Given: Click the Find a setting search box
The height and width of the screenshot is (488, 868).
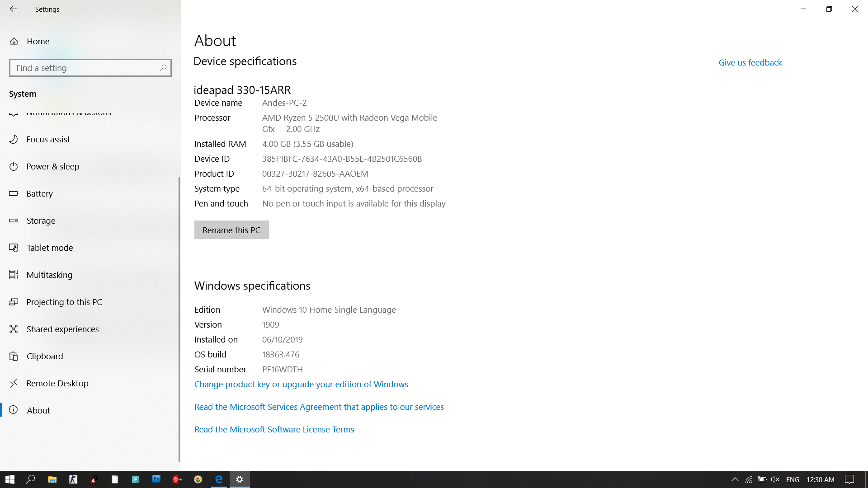Looking at the screenshot, I should point(90,68).
